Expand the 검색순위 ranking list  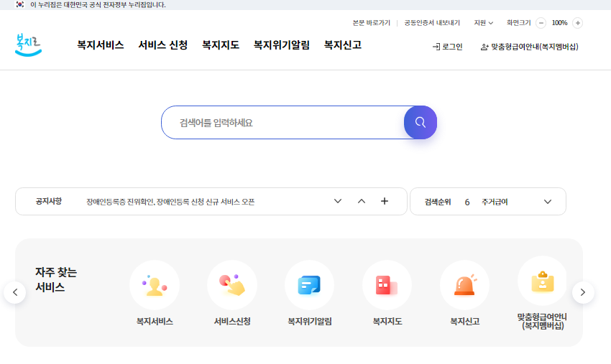pyautogui.click(x=548, y=202)
